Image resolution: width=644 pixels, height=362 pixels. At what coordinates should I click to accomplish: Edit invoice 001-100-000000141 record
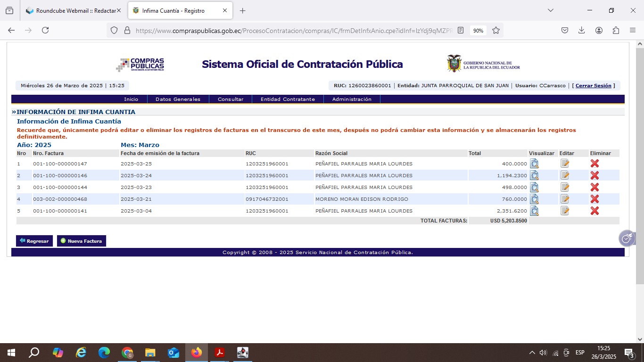[x=565, y=211]
